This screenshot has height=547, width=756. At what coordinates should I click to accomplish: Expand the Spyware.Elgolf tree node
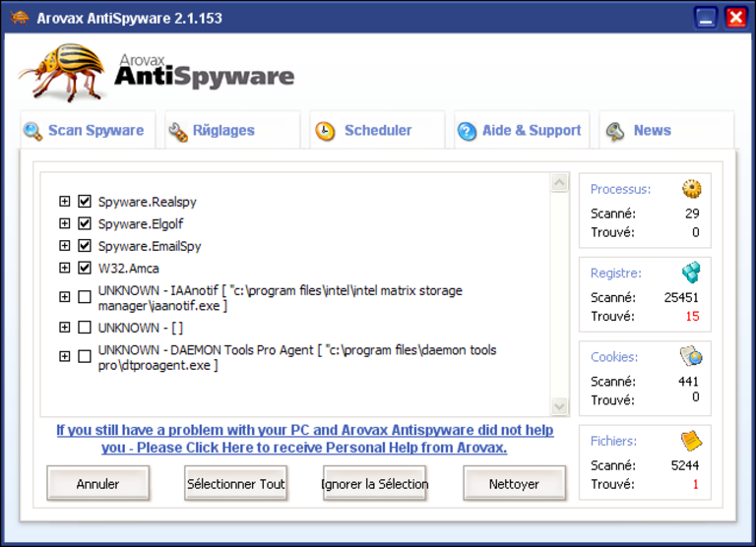click(65, 223)
